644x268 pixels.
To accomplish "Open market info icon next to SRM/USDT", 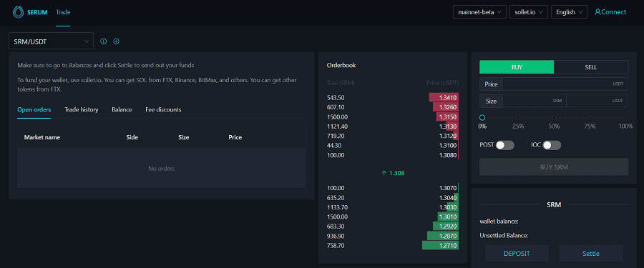I will tap(104, 41).
